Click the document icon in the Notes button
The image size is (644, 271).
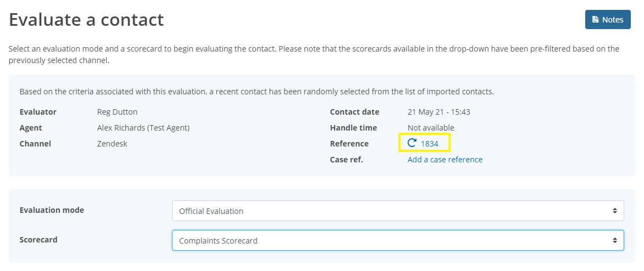coord(595,19)
